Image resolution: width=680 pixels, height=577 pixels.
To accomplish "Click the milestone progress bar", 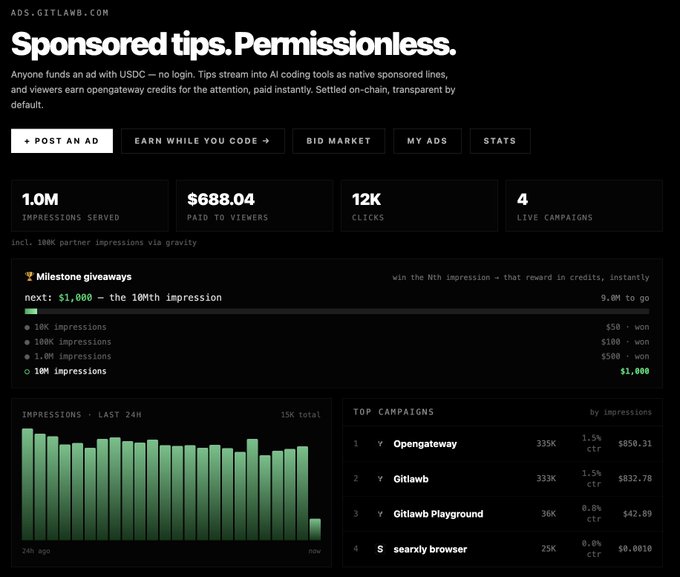I will point(337,311).
